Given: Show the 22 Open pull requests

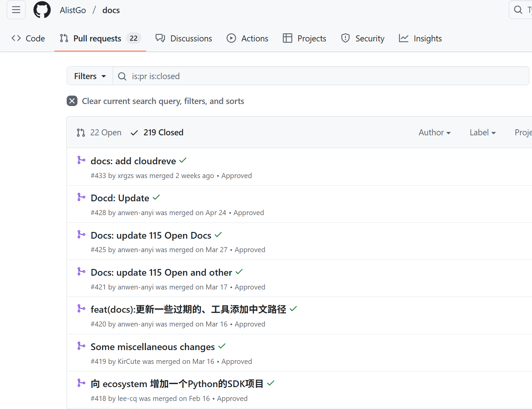Looking at the screenshot, I should 99,133.
